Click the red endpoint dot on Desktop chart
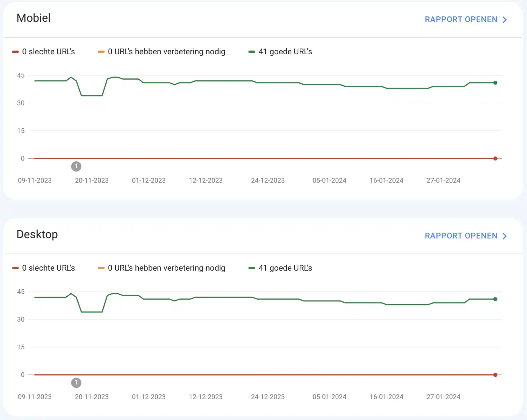This screenshot has width=527, height=420. pos(495,375)
